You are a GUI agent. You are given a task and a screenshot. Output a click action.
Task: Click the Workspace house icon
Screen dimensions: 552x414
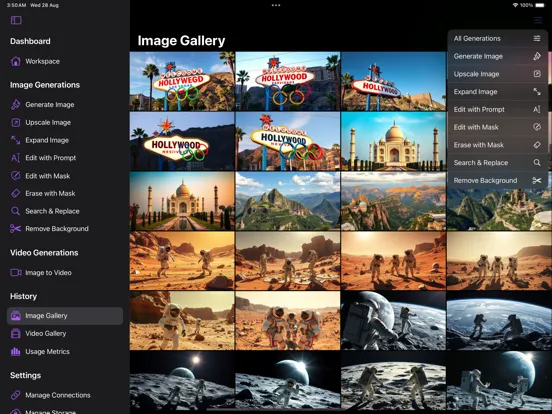(x=15, y=61)
